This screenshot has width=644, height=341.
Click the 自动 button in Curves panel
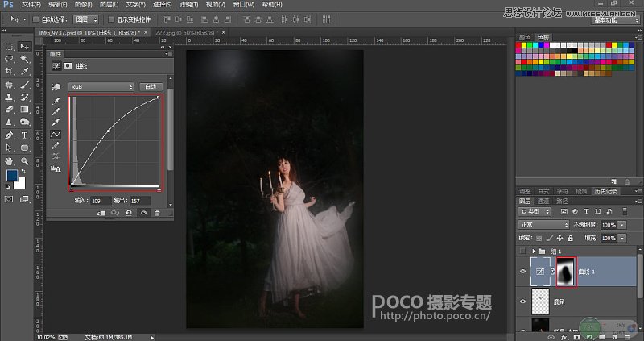(151, 87)
